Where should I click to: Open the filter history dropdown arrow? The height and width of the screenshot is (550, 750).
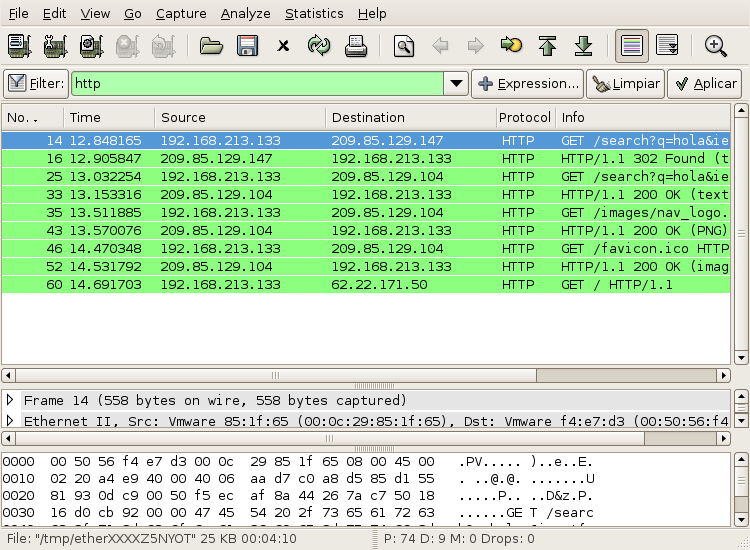(456, 84)
